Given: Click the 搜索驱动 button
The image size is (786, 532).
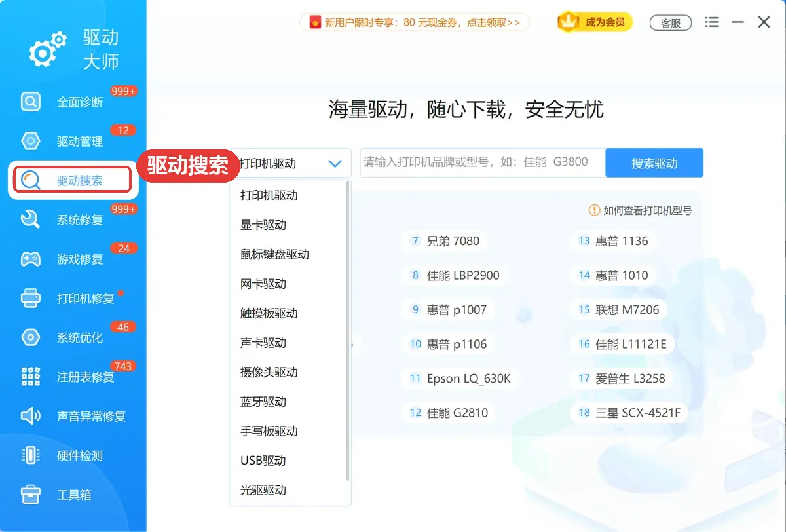Looking at the screenshot, I should coord(654,162).
